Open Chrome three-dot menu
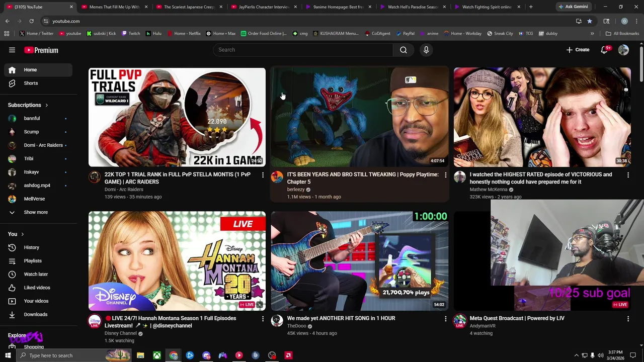This screenshot has width=644, height=362. pos(636,21)
